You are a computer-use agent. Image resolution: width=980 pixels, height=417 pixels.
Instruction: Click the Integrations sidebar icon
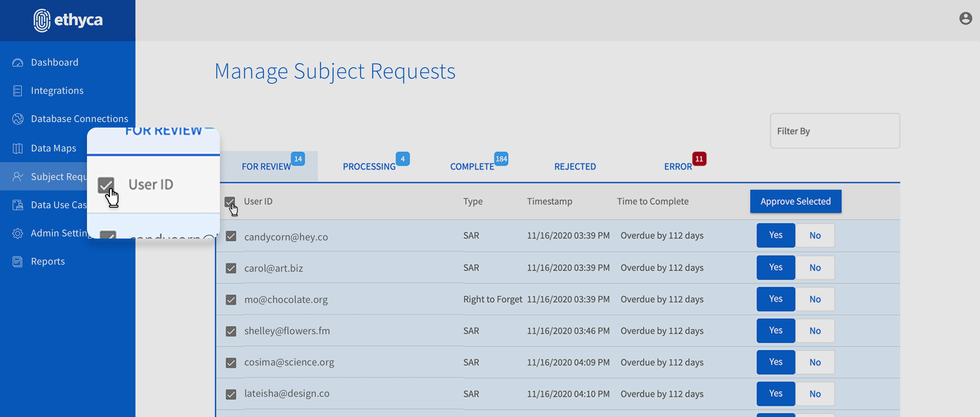17,91
